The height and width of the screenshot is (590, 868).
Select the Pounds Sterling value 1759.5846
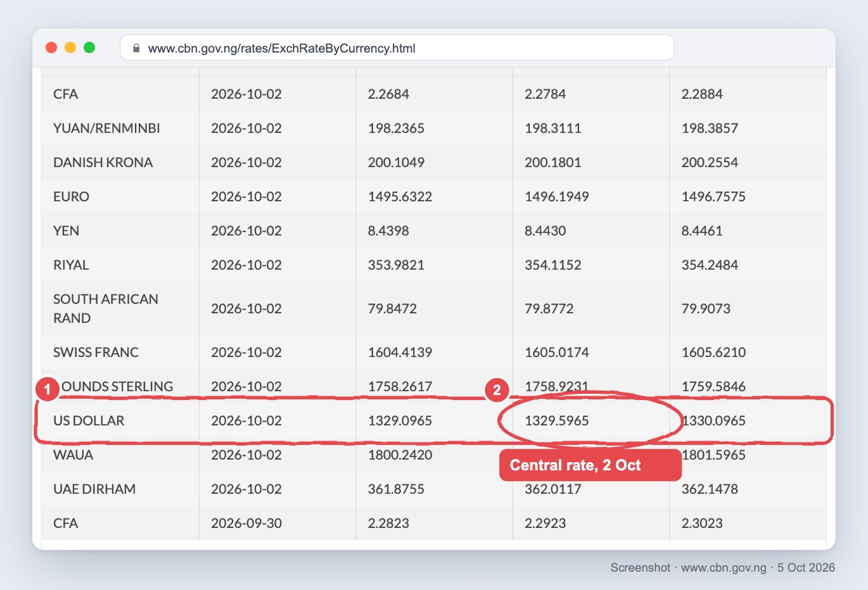pyautogui.click(x=714, y=387)
